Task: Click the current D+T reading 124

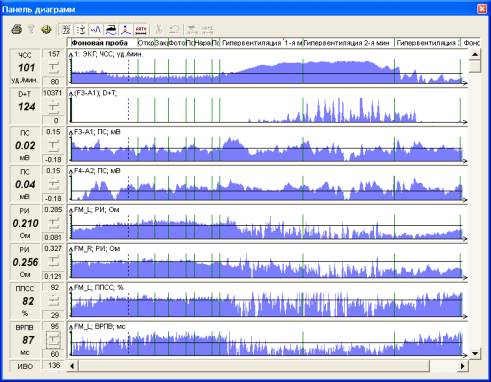Action: (x=26, y=107)
